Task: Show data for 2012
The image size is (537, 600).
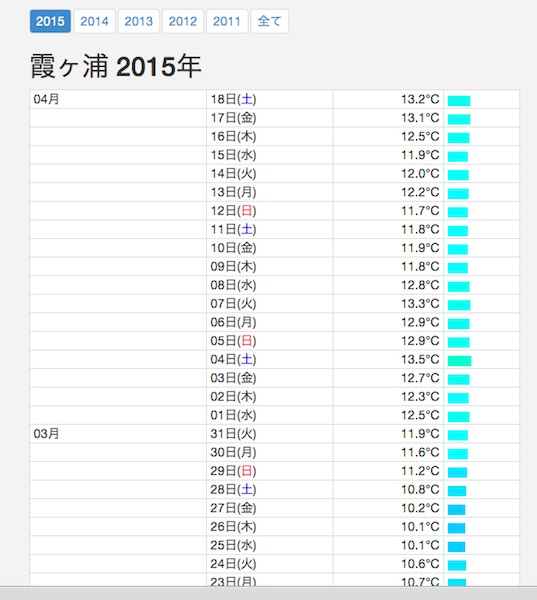Action: coord(183,21)
